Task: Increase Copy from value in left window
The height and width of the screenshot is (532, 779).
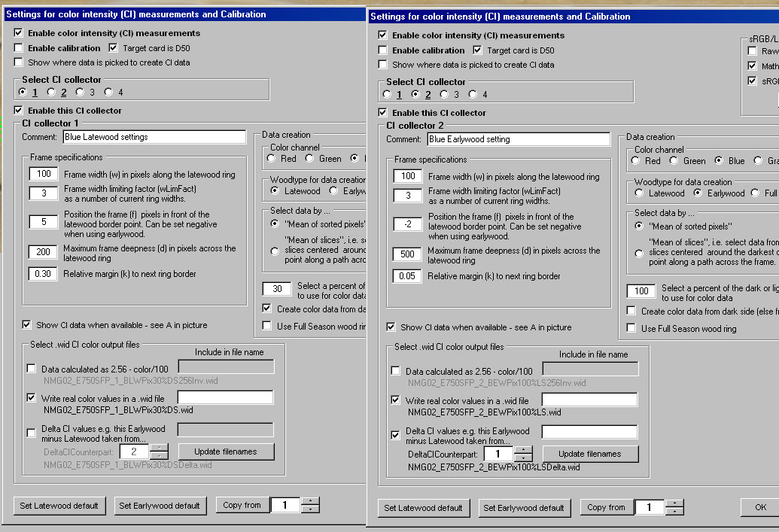Action: (x=310, y=500)
